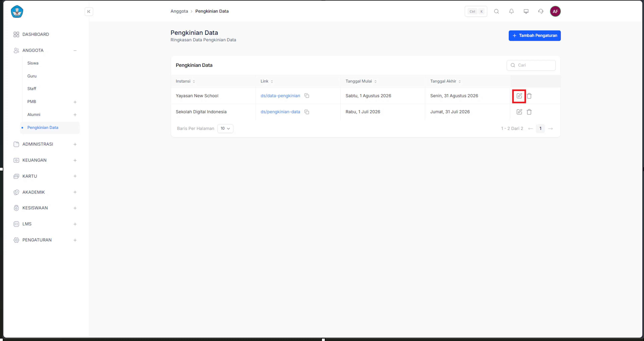644x341 pixels.
Task: Click the Administrasi folder icon
Action: pos(16,144)
